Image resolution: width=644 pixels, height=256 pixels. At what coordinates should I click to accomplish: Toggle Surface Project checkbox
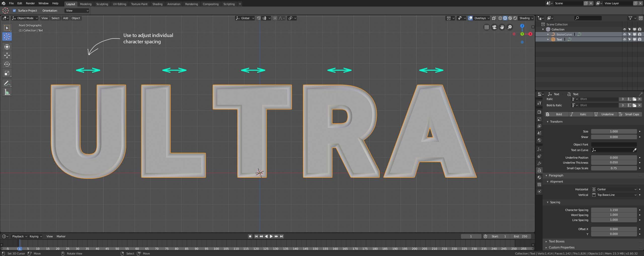(14, 11)
